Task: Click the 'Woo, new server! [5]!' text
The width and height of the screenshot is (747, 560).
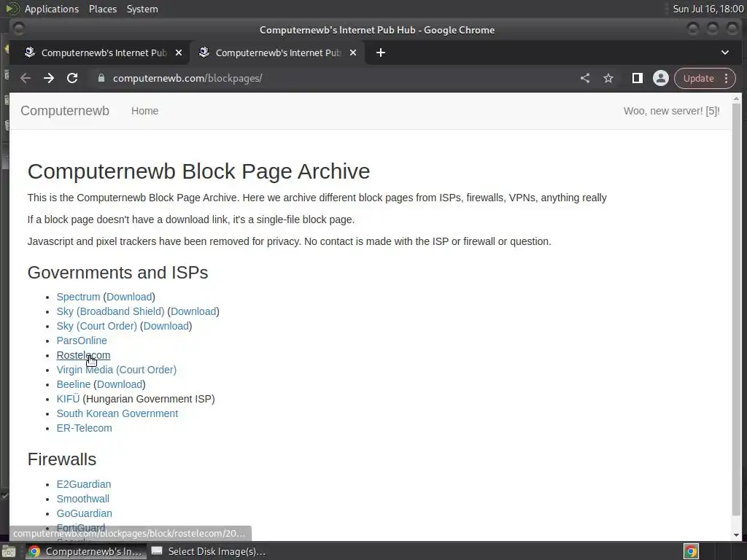Action: click(671, 111)
